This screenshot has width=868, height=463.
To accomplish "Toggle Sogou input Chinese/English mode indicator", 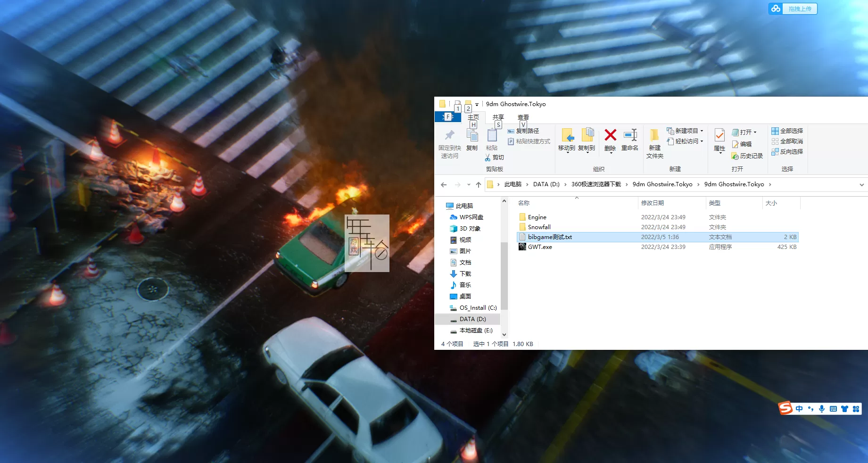I will point(799,409).
